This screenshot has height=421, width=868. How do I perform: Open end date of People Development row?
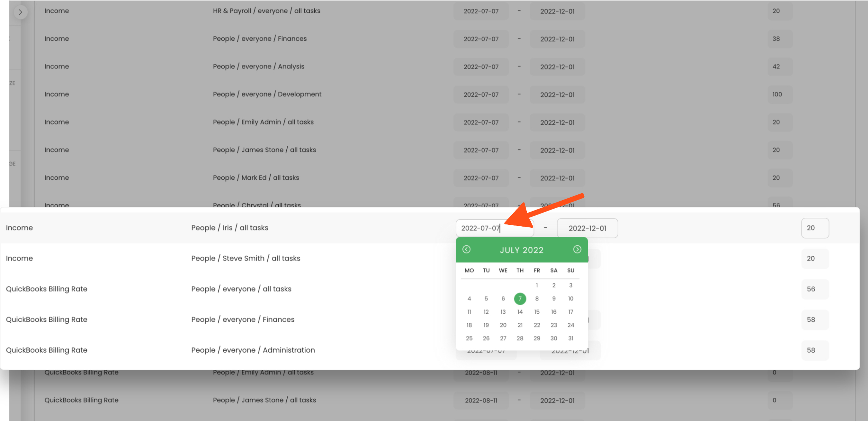pyautogui.click(x=557, y=95)
